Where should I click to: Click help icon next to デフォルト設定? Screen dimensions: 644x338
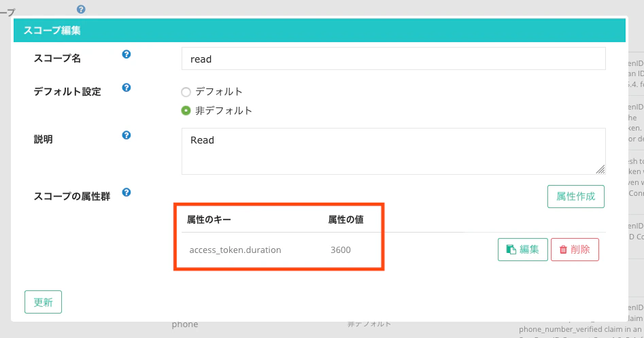coord(126,88)
